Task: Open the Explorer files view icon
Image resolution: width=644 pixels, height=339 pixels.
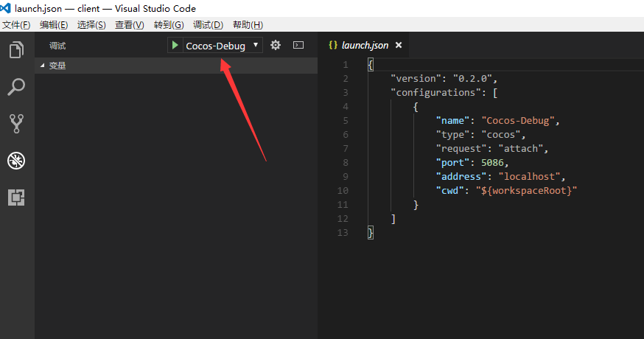Action: 16,49
